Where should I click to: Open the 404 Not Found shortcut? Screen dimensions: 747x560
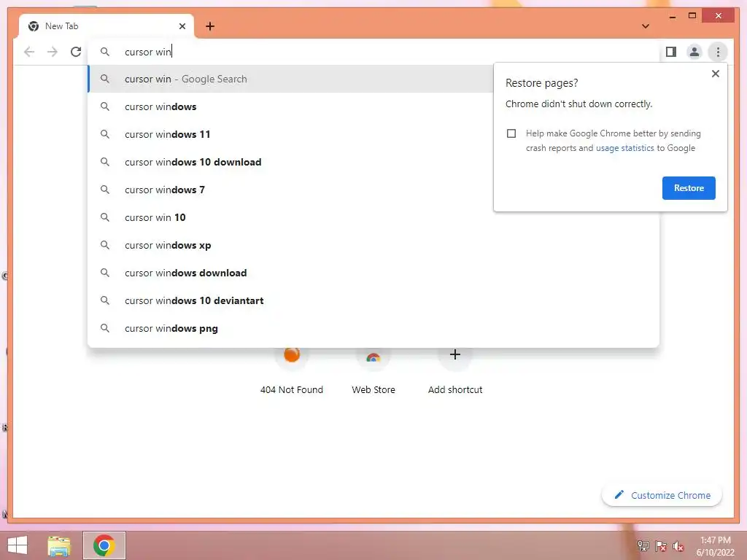292,371
